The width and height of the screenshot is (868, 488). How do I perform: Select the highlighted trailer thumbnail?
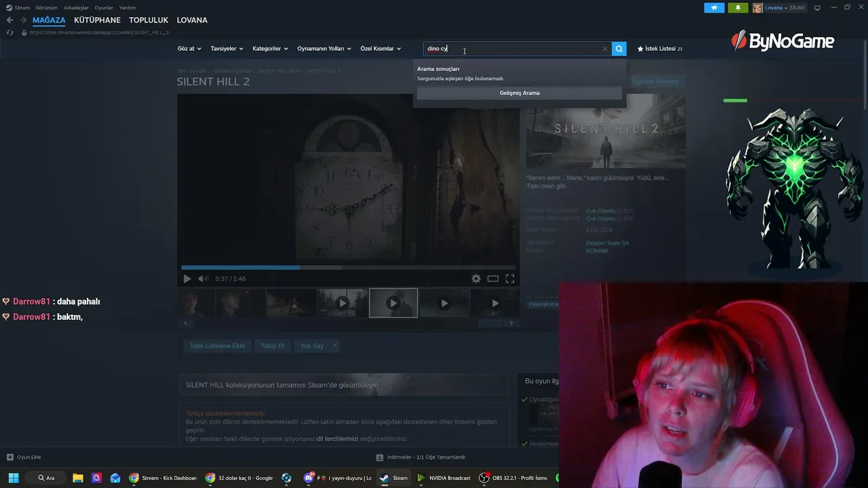click(x=393, y=303)
